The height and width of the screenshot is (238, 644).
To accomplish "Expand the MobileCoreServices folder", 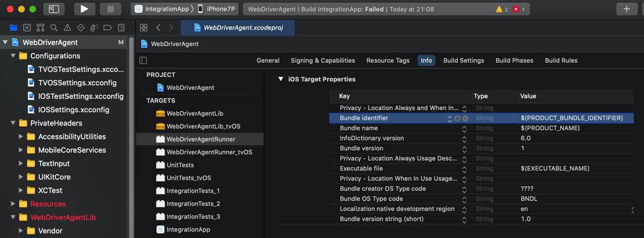I will point(21,150).
